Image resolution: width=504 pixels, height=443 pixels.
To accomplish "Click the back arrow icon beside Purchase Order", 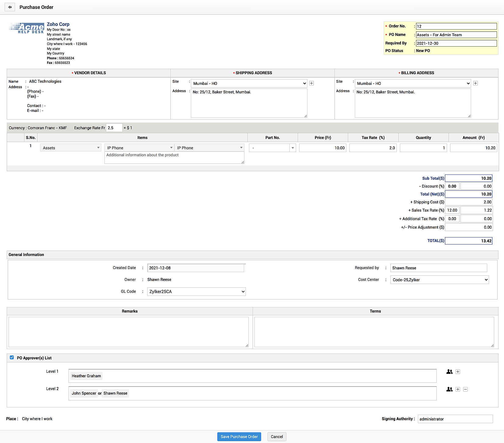I will coord(10,7).
